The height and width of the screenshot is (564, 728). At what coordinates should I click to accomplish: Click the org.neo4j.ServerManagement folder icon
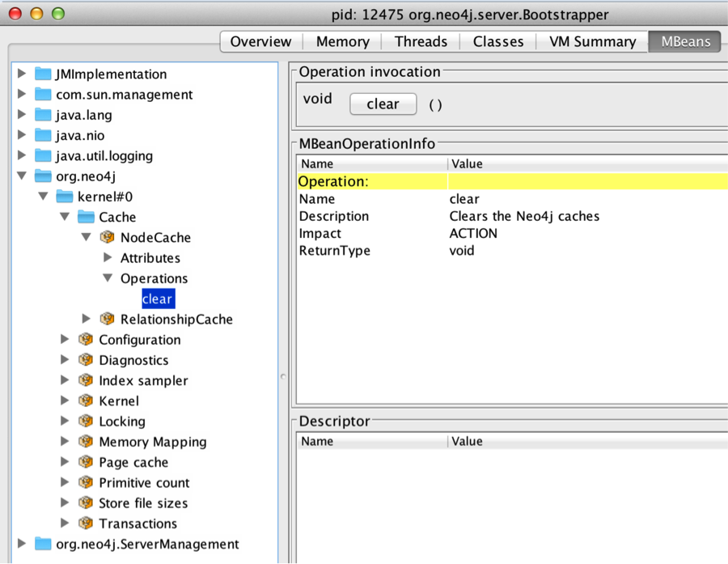tap(43, 544)
